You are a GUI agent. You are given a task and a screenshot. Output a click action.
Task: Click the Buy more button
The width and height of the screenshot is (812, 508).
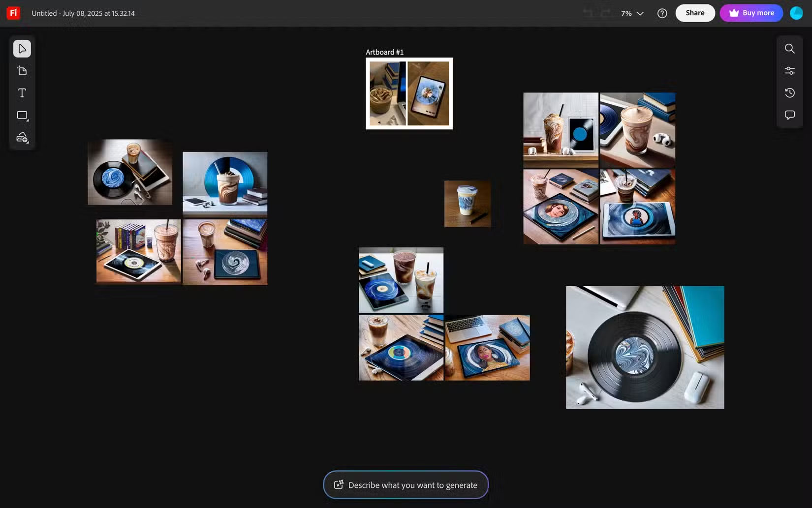[x=751, y=13]
